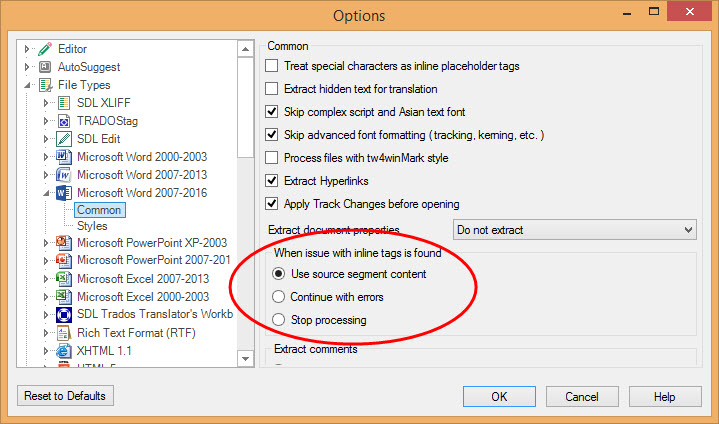Choose the Stop processing radio button
Viewport: 719px width, 424px height.
(279, 320)
